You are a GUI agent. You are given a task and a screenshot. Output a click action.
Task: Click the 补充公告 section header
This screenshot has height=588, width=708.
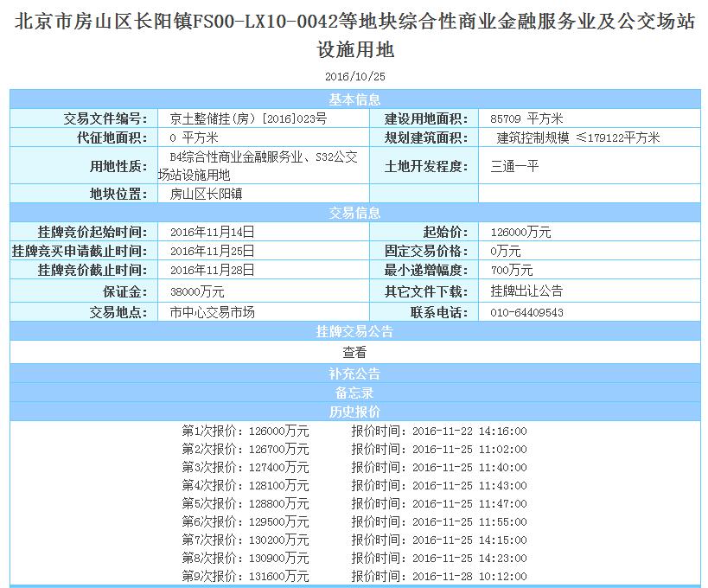coord(354,374)
